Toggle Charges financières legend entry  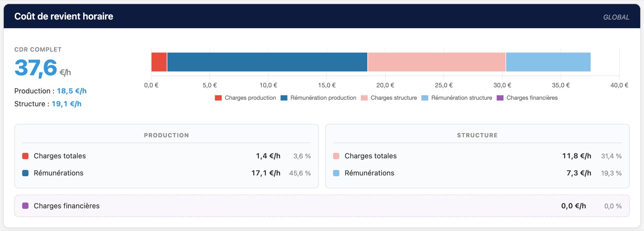pos(527,98)
